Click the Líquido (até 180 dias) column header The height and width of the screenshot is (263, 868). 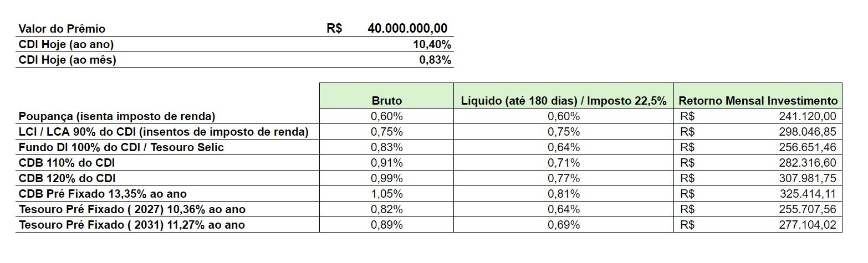(x=564, y=101)
